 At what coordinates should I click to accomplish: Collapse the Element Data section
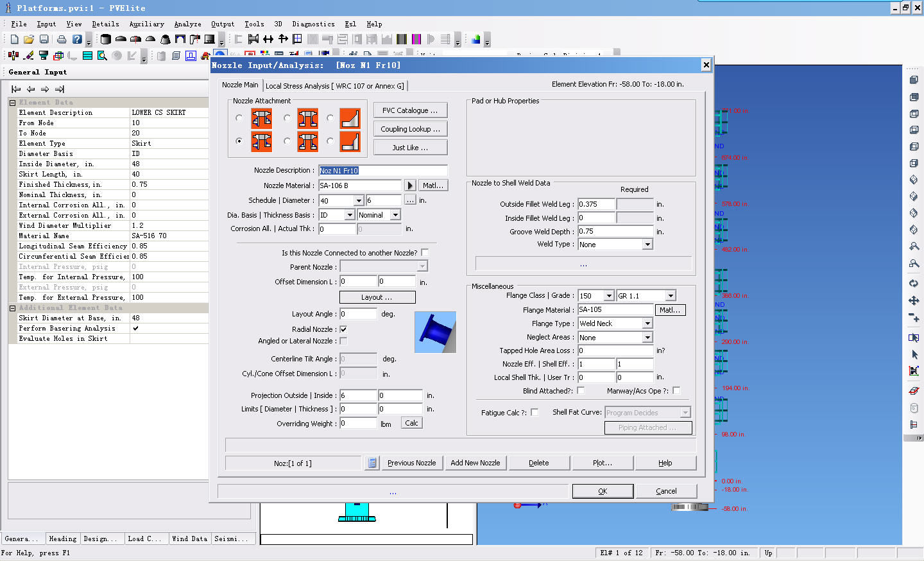13,103
